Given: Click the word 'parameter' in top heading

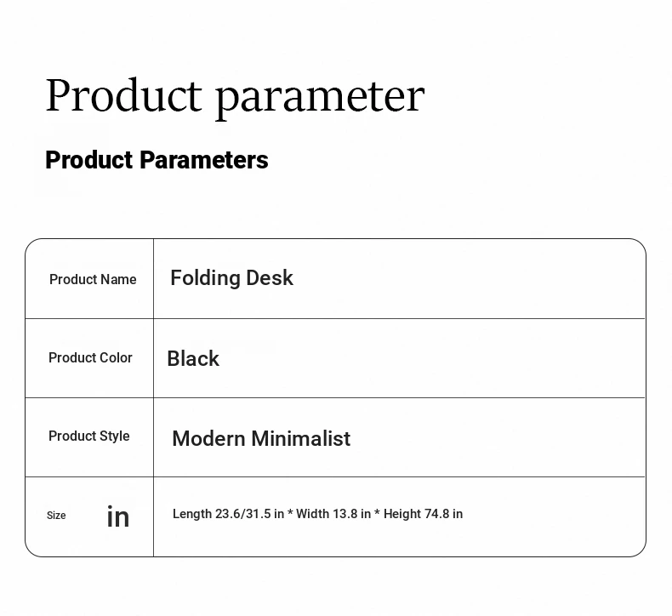Looking at the screenshot, I should coord(320,99).
